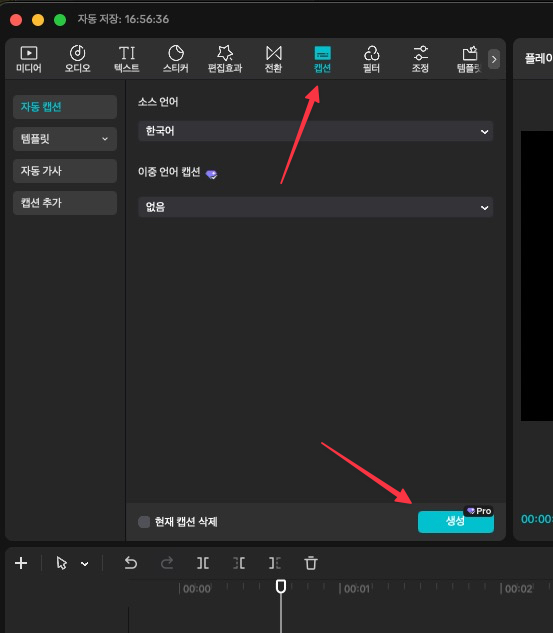Open the 오디오 (Audio) panel
This screenshot has width=553, height=633.
pyautogui.click(x=78, y=59)
